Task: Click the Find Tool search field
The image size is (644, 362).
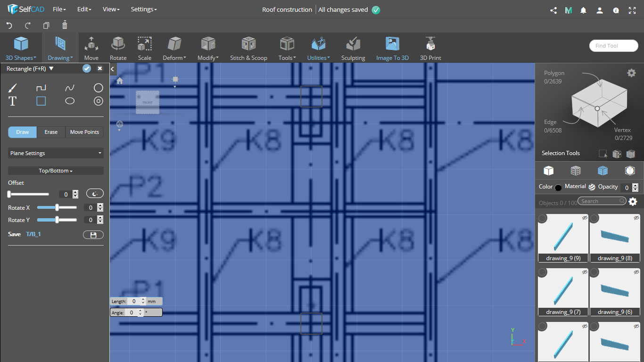Action: click(613, 46)
